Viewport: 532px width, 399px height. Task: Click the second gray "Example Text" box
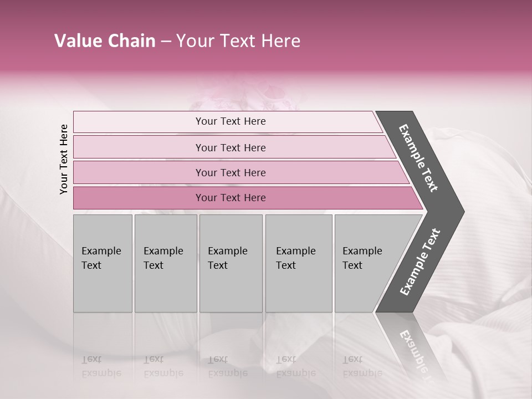[165, 263]
